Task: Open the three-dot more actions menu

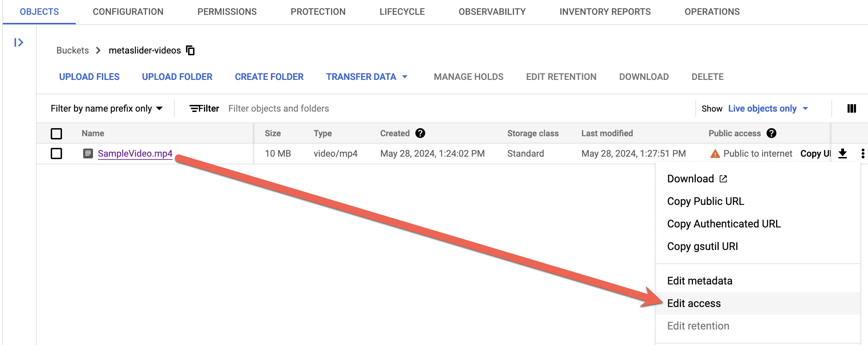Action: pos(862,153)
